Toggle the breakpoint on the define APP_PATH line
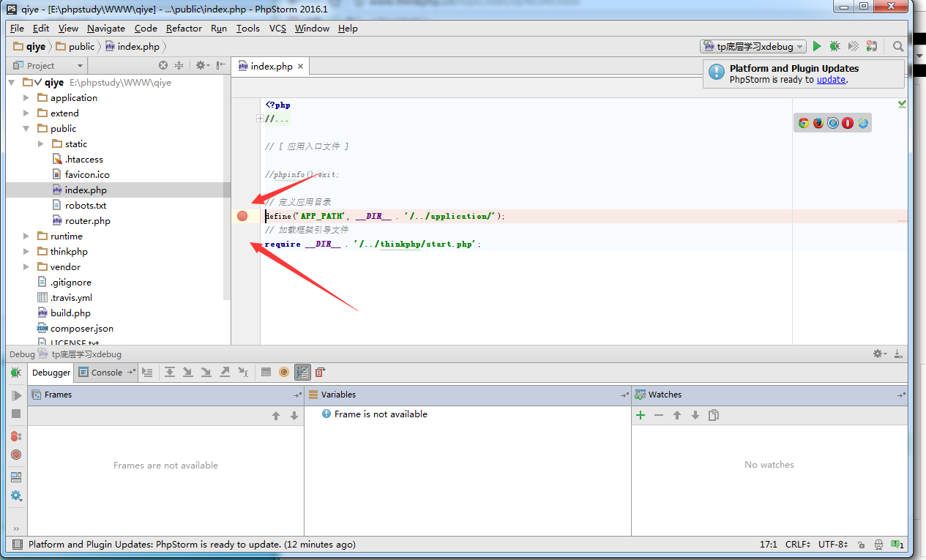This screenshot has height=560, width=926. (x=242, y=216)
